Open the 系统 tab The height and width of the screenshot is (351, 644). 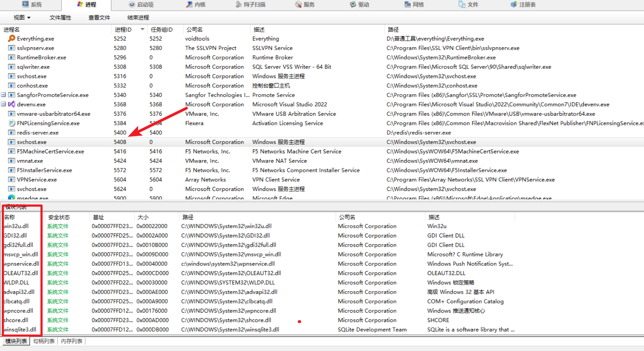coord(32,4)
